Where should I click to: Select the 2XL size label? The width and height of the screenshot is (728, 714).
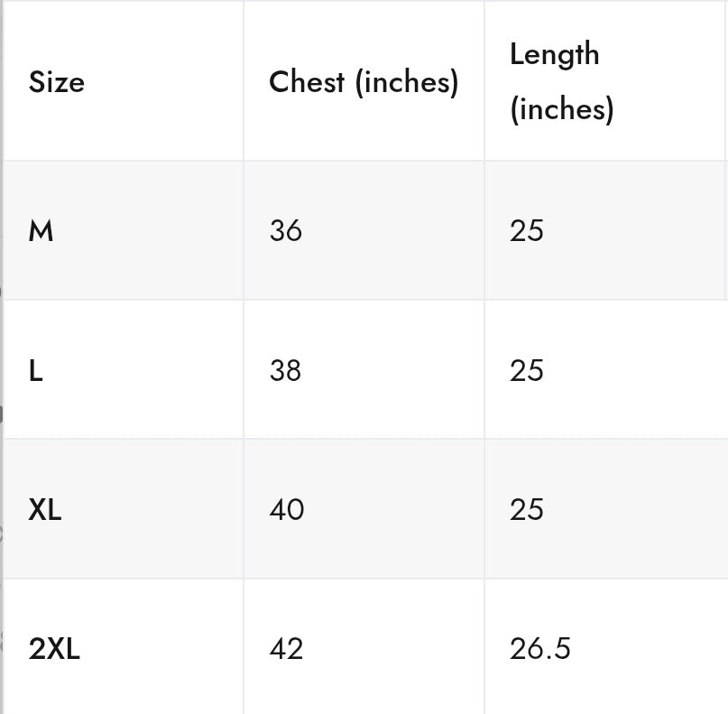pos(54,648)
